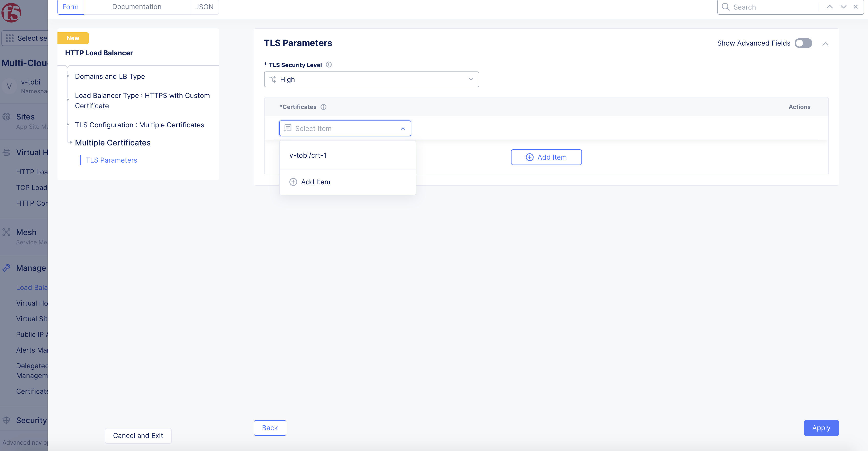The image size is (868, 451).
Task: Go to next search result arrow
Action: click(x=843, y=7)
